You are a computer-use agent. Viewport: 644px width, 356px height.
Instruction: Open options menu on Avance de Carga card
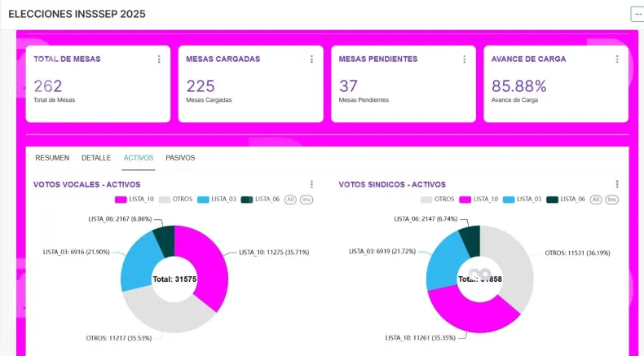616,59
